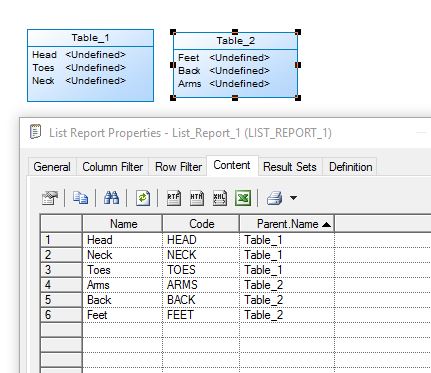Open the Column Filter tab
Image resolution: width=431 pixels, height=373 pixels.
tap(113, 167)
